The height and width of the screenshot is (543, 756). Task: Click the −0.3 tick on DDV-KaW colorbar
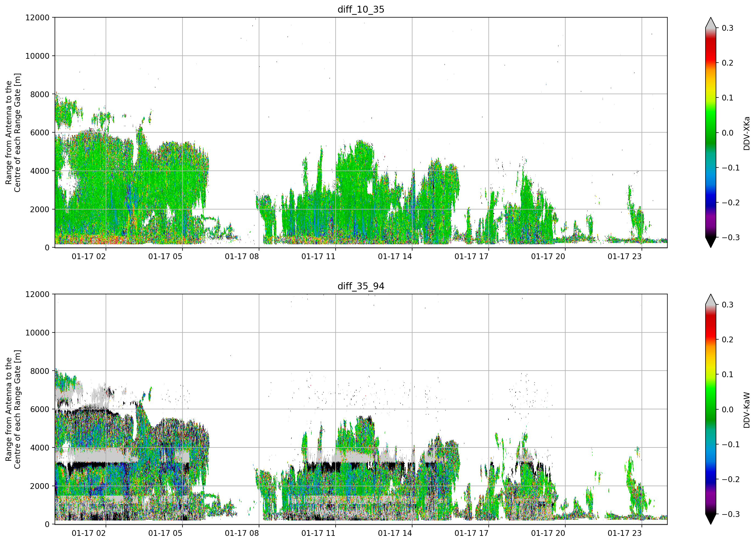tap(731, 514)
